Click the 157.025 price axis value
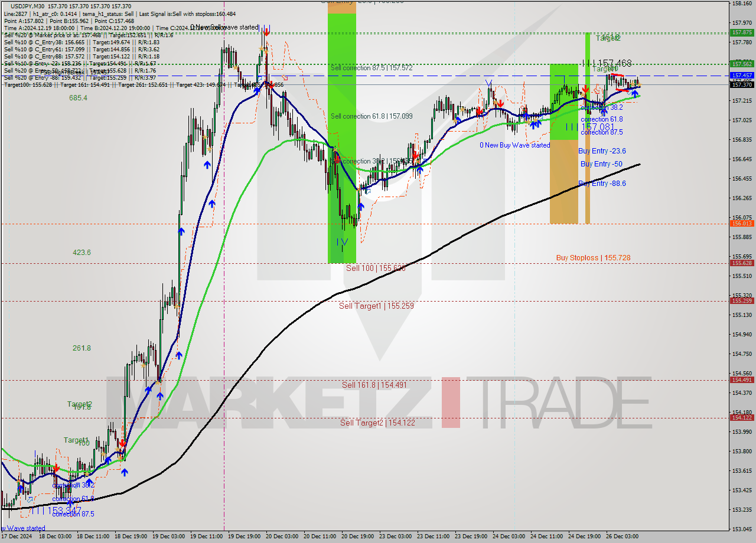The height and width of the screenshot is (543, 756). click(x=742, y=120)
